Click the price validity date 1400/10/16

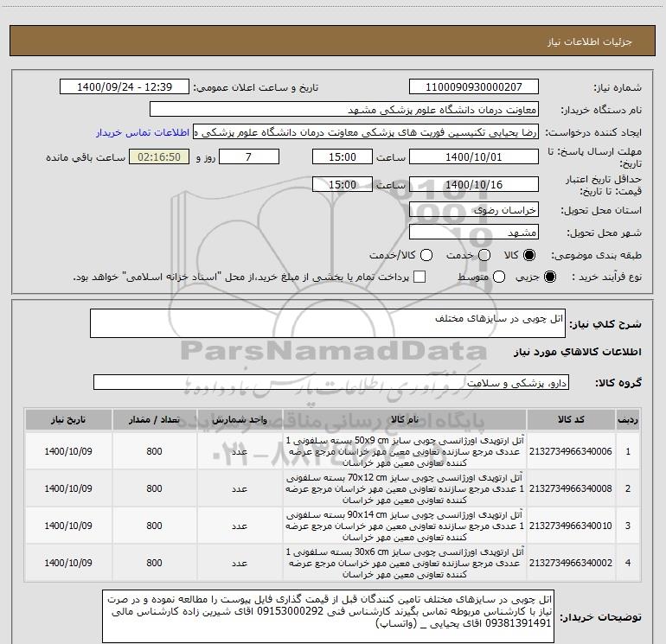click(474, 185)
